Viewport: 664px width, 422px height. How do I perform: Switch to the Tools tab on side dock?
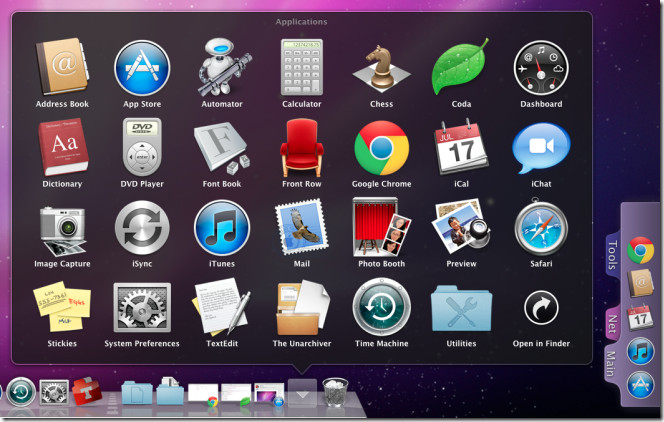(x=612, y=254)
